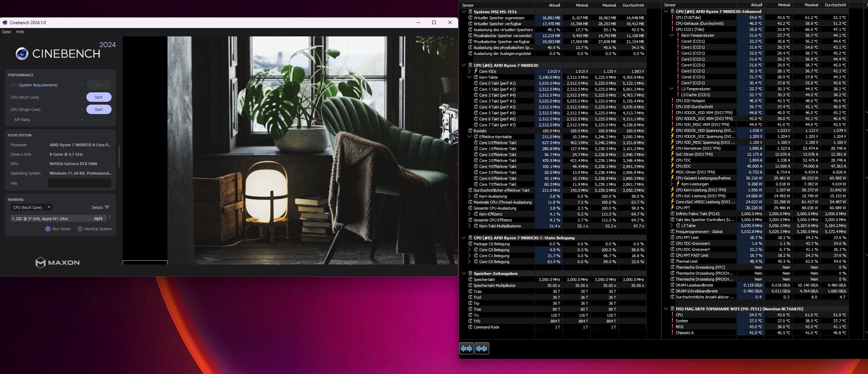Click the ranking list scrollbar in Cinebench
868x374 pixels.
point(110,217)
